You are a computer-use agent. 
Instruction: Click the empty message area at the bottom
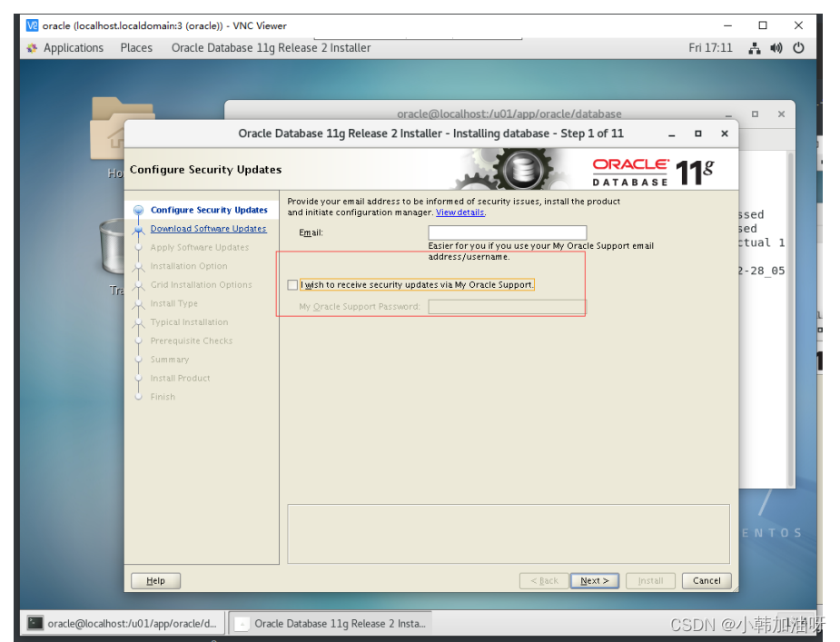click(x=509, y=534)
